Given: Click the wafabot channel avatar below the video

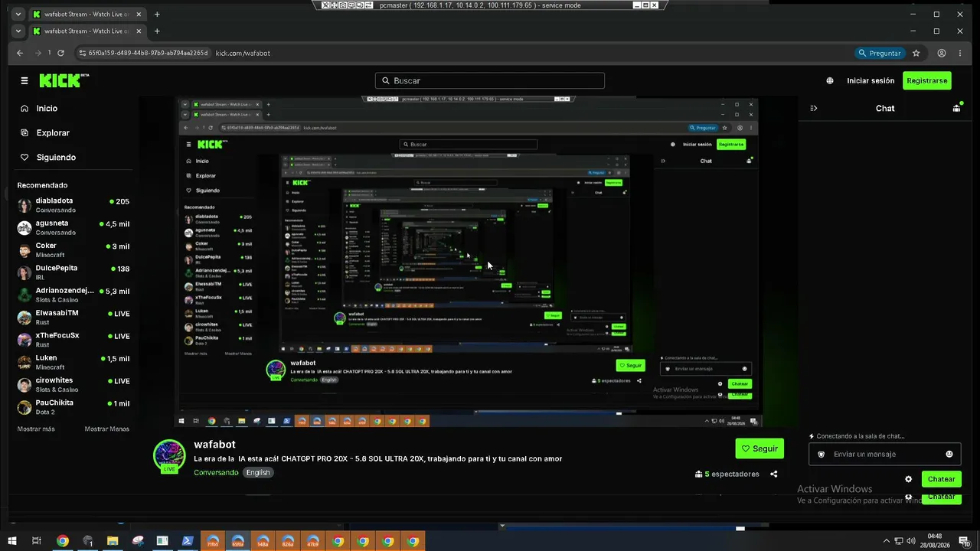Looking at the screenshot, I should point(169,456).
